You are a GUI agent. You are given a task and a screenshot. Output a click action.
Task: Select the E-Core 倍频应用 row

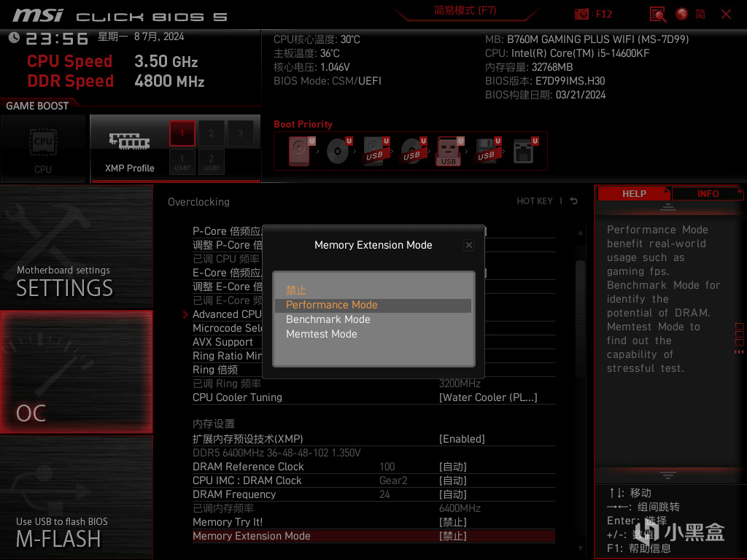(228, 273)
